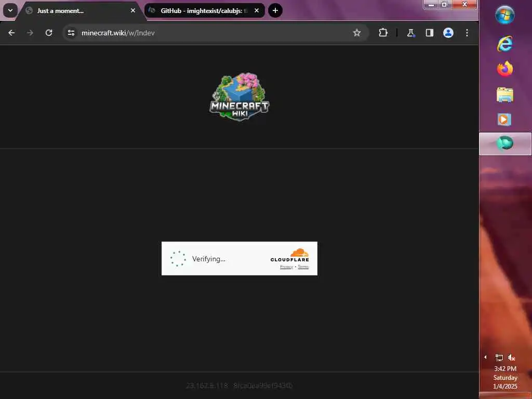Open the Windows Start orb
Image resolution: width=532 pixels, height=399 pixels.
click(505, 15)
